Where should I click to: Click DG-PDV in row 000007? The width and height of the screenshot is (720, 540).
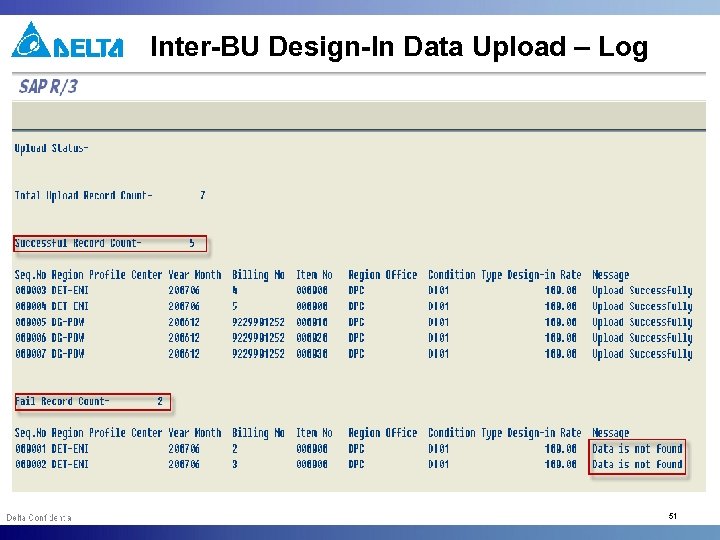[68, 354]
